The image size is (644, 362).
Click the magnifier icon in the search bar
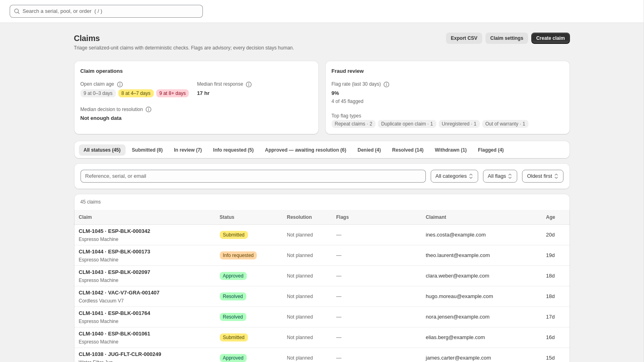click(17, 11)
